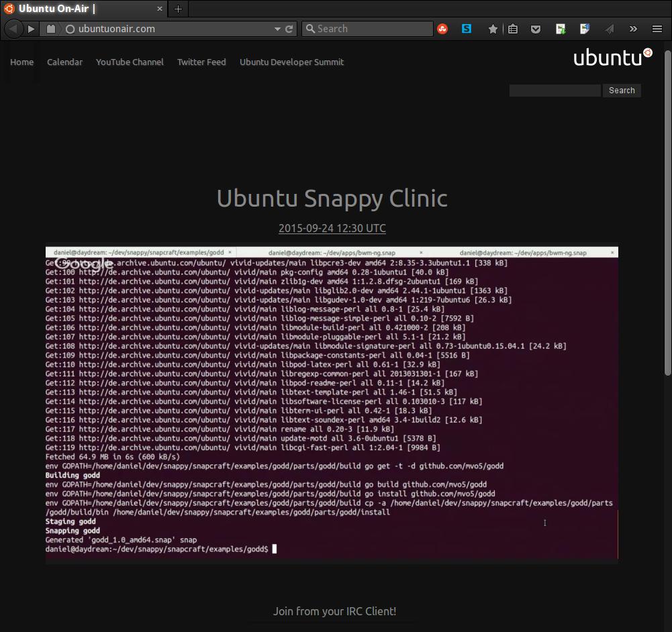Save the page to Pocket
The width and height of the screenshot is (672, 632).
pos(536,29)
